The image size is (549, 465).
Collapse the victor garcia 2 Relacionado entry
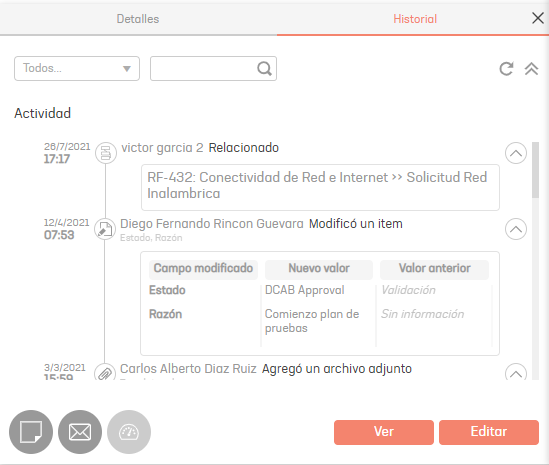515,153
